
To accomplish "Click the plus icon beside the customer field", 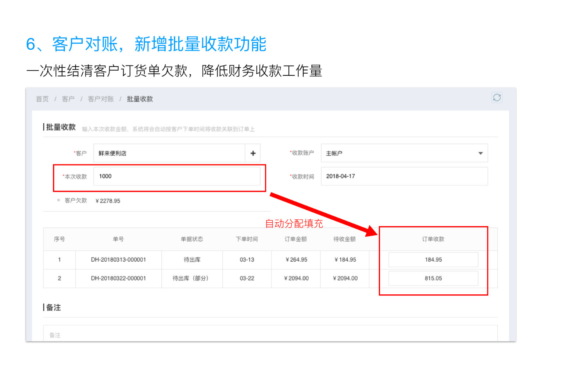I will pyautogui.click(x=253, y=153).
